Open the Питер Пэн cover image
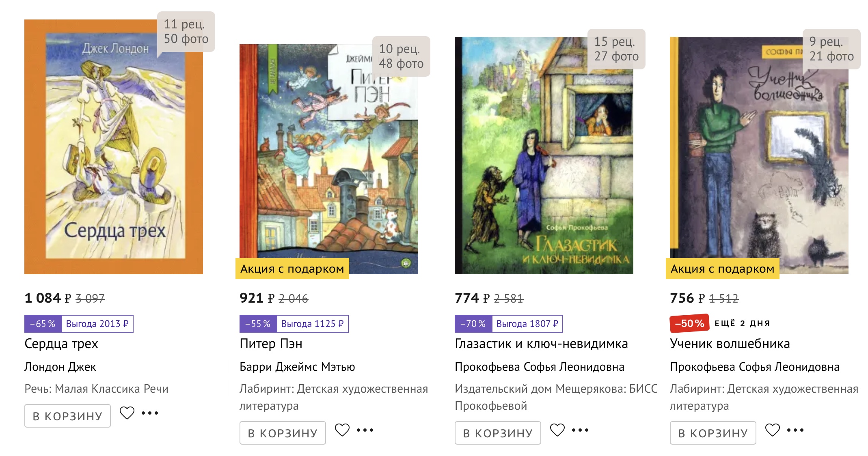This screenshot has width=868, height=456. [x=329, y=159]
